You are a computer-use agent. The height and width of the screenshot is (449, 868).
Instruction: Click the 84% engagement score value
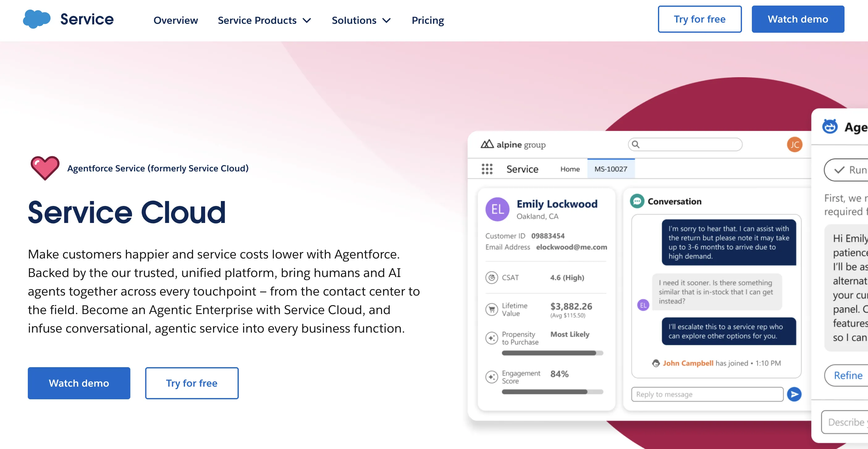pos(559,374)
